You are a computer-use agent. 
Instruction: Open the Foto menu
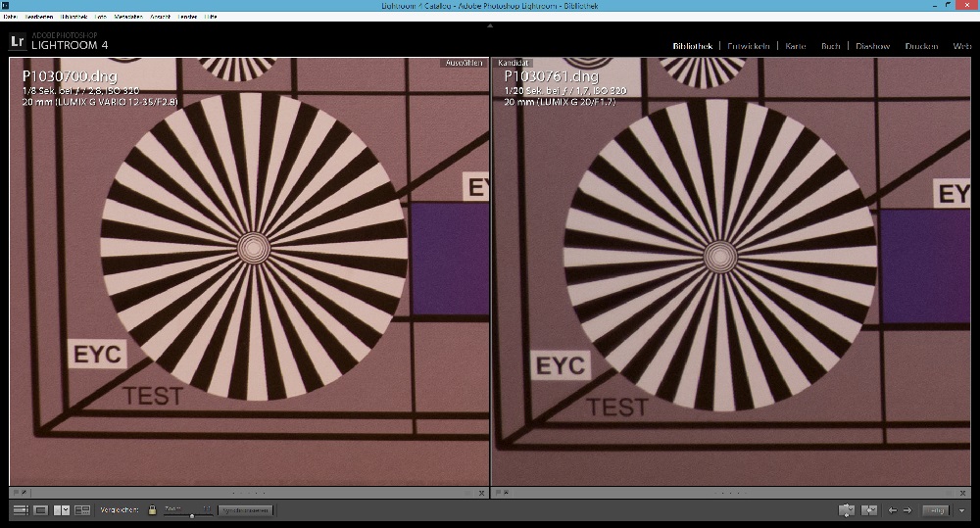[x=101, y=17]
